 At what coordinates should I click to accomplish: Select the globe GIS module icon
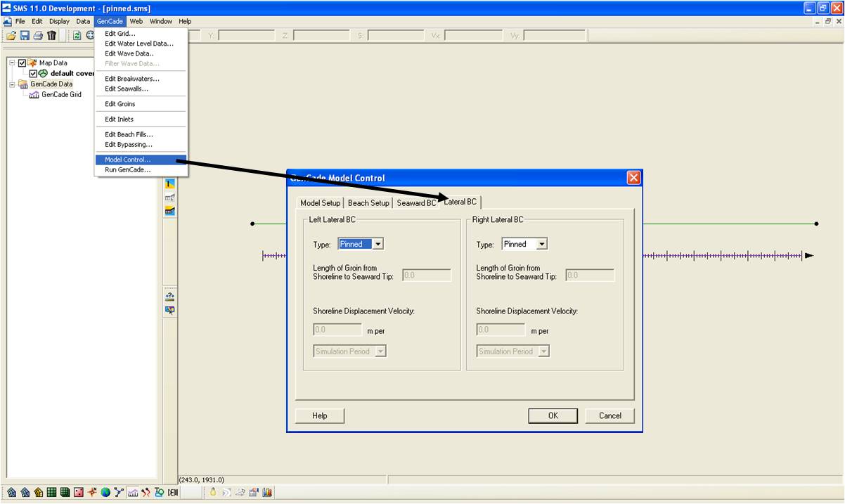(x=105, y=492)
